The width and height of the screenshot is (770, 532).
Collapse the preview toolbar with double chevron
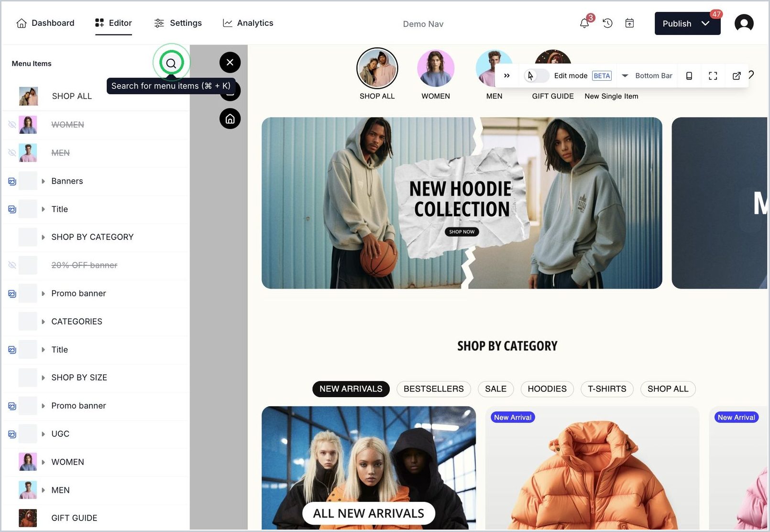coord(507,76)
